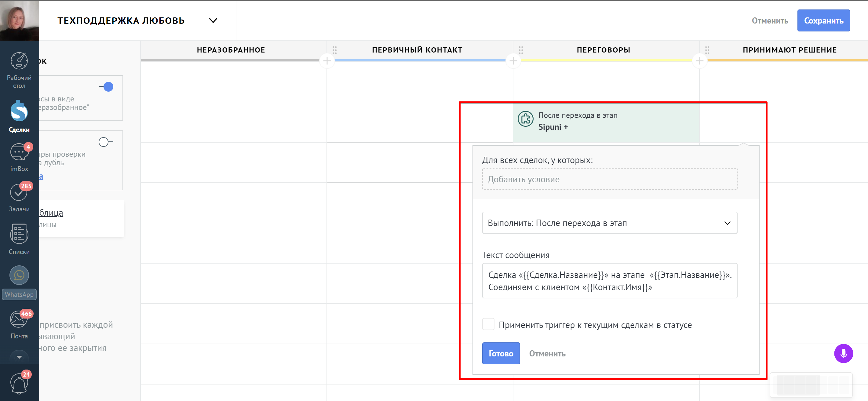Grab the drag handle of Первичный контакт stage
868x401 pixels.
(x=335, y=50)
